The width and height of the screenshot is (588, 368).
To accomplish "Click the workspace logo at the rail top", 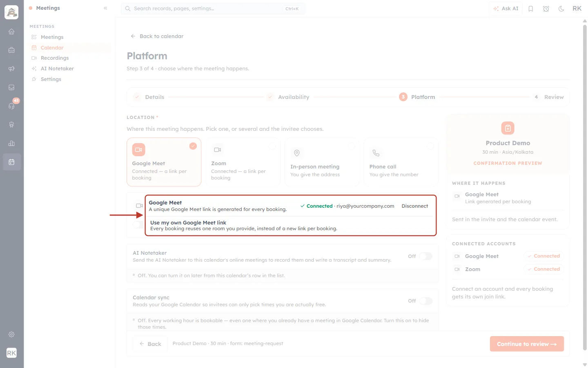I will [x=11, y=12].
